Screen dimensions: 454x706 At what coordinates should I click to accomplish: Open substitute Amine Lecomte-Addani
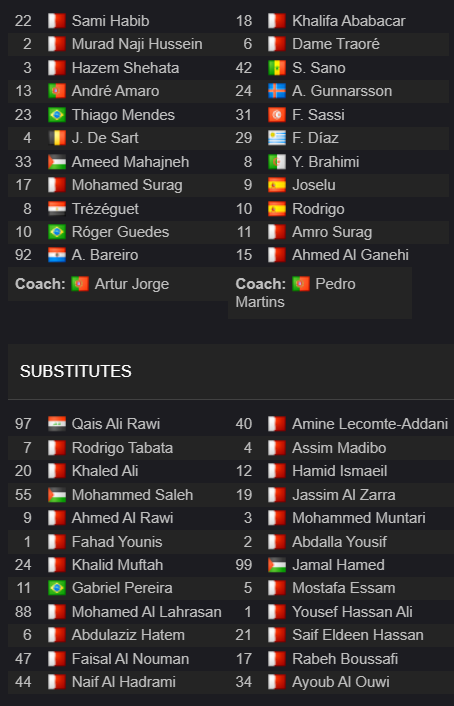(370, 424)
